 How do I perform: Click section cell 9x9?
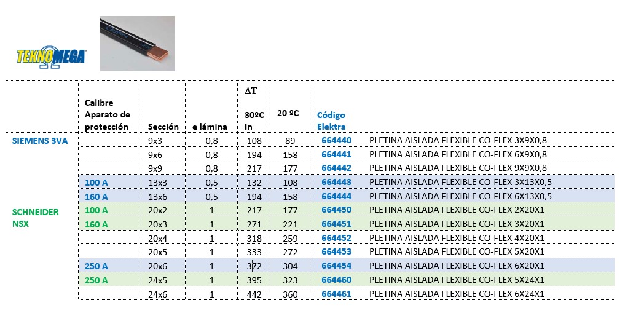(155, 168)
